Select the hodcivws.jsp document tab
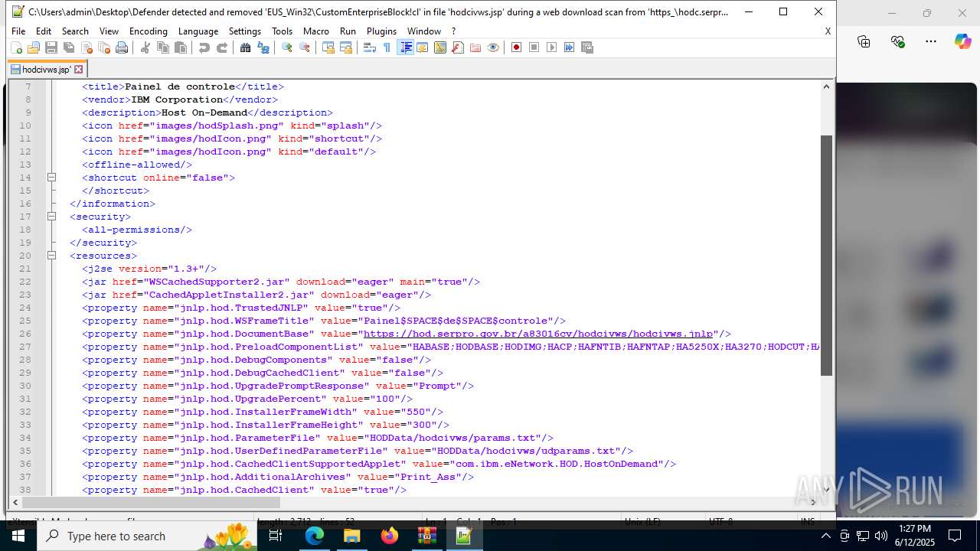The image size is (980, 551). pos(46,69)
